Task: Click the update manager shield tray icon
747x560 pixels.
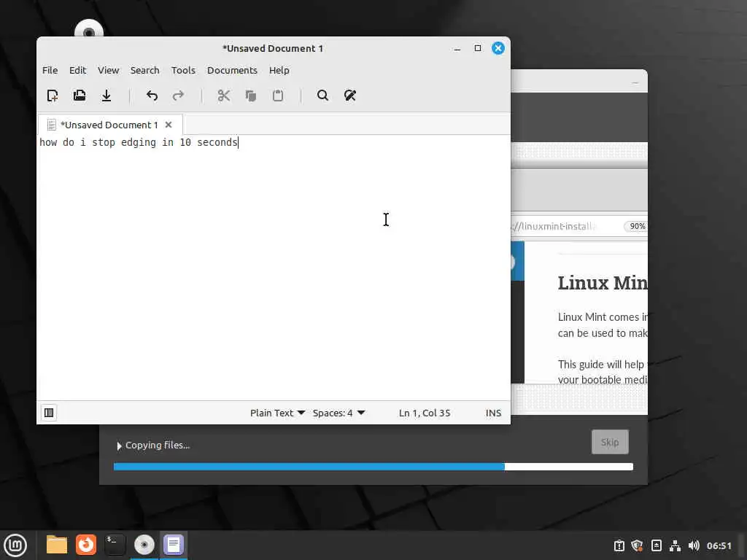Action: pyautogui.click(x=637, y=545)
